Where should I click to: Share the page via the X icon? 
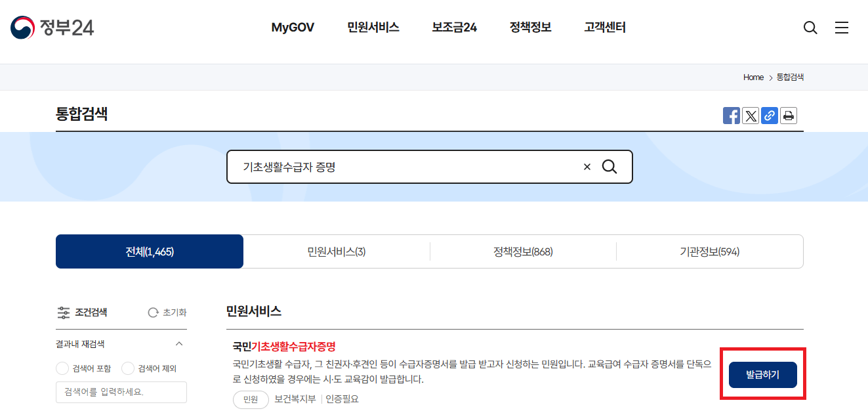pos(750,116)
